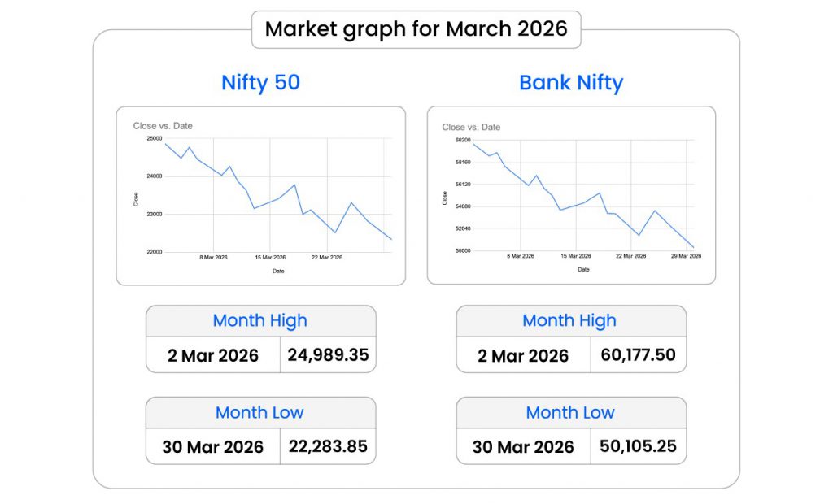Click 2 Mar 2026 date under Nifty 50
This screenshot has width=833, height=504.
(213, 355)
